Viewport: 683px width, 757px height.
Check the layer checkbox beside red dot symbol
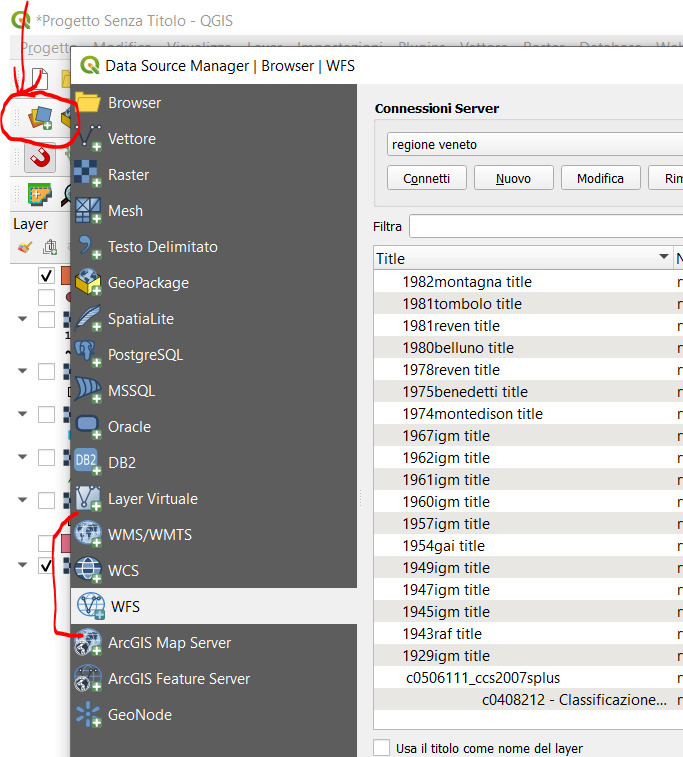point(46,297)
